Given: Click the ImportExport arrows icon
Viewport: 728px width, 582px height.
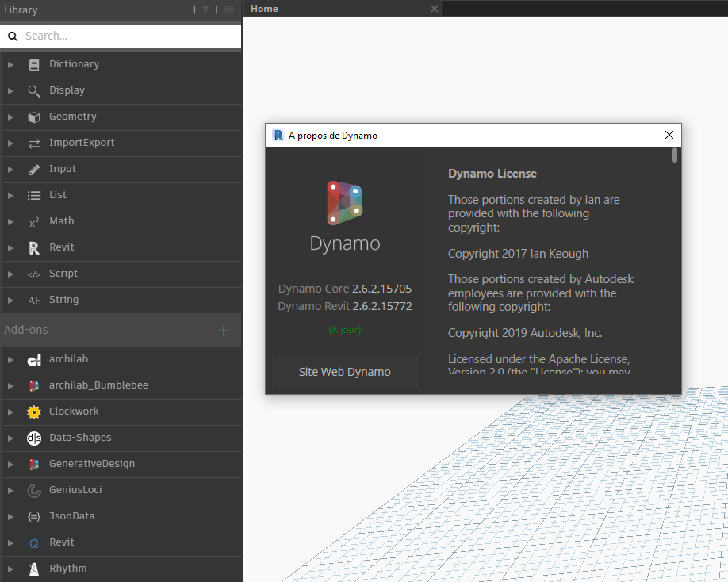Looking at the screenshot, I should 34,143.
